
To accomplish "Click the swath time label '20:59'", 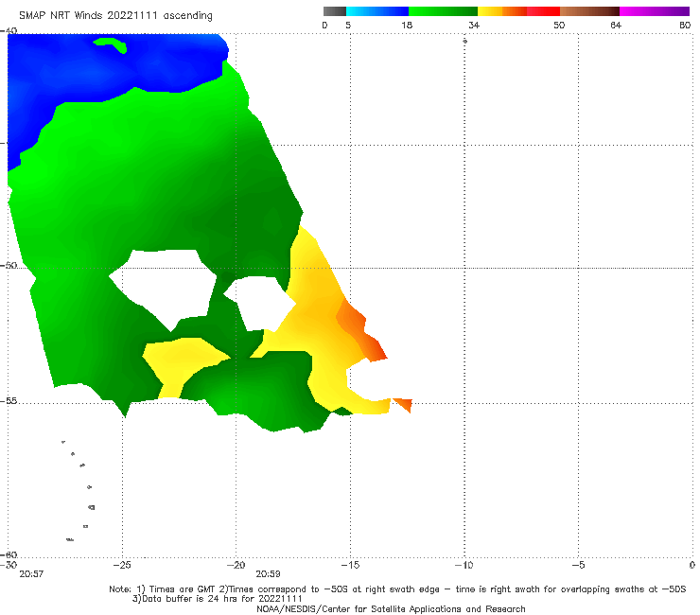I will coord(268,574).
